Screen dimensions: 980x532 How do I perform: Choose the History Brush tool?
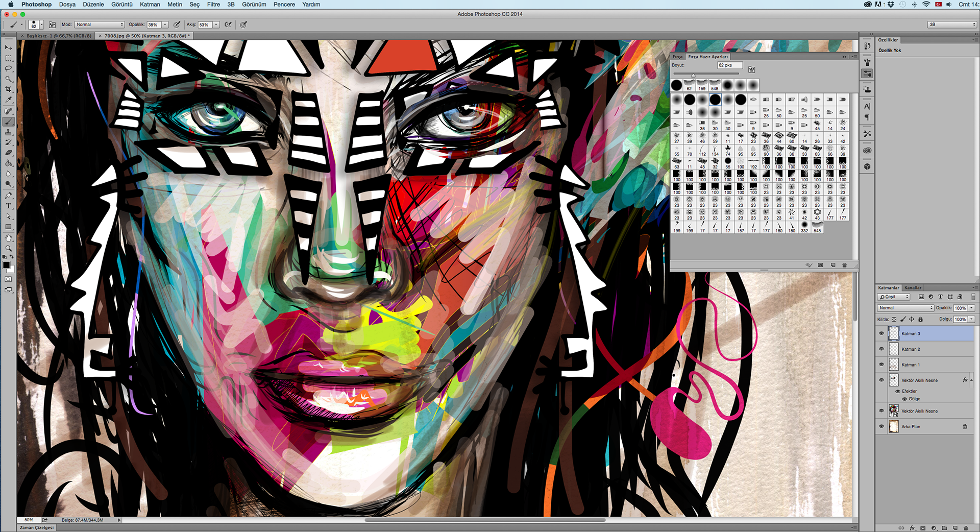8,142
